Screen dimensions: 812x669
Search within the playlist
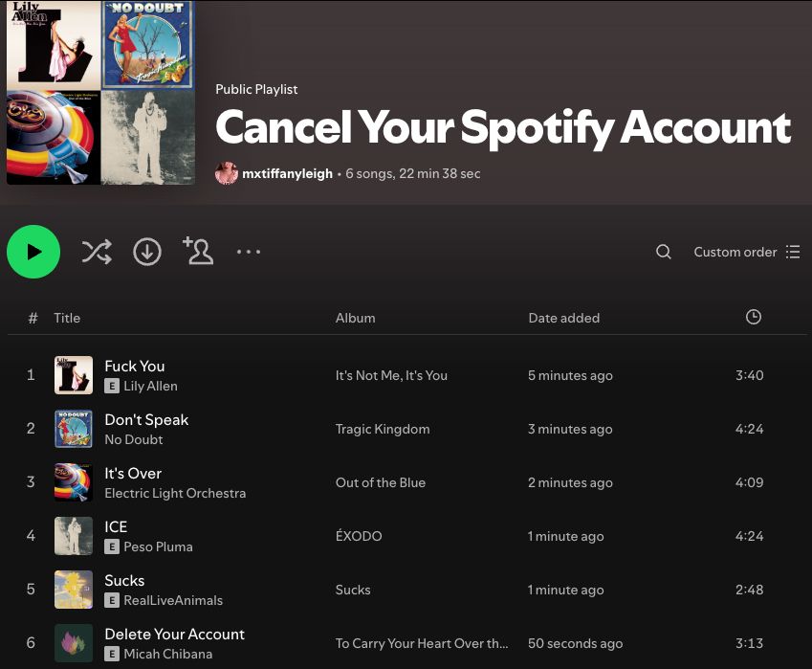(663, 251)
